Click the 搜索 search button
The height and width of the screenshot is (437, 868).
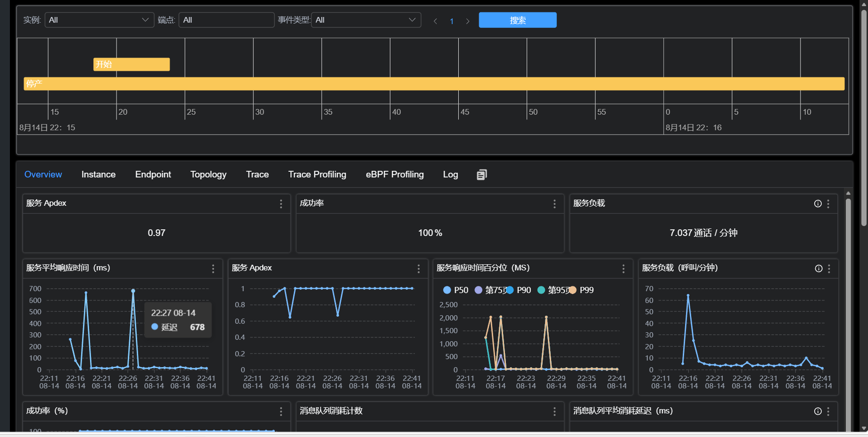coord(518,20)
